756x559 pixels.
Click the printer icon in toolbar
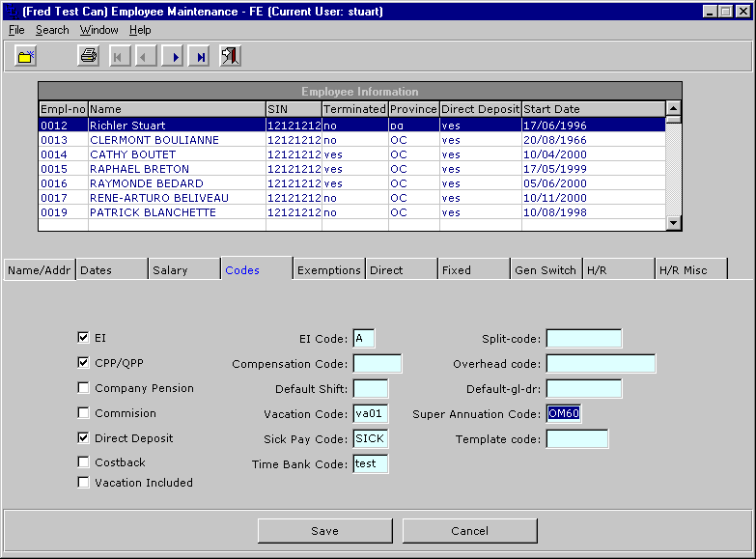pos(89,57)
